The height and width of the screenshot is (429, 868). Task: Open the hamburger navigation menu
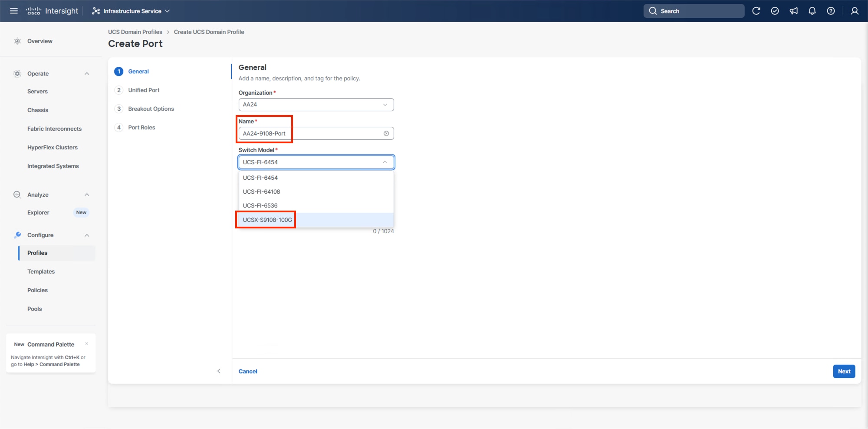pos(13,11)
